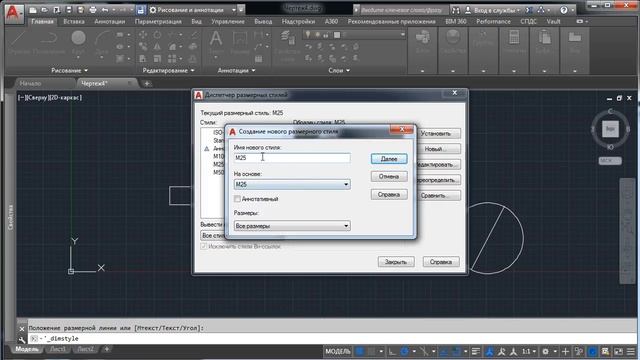Viewport: 640px width, 360px height.
Task: Click the Закрыть button in style manager
Action: [396, 262]
